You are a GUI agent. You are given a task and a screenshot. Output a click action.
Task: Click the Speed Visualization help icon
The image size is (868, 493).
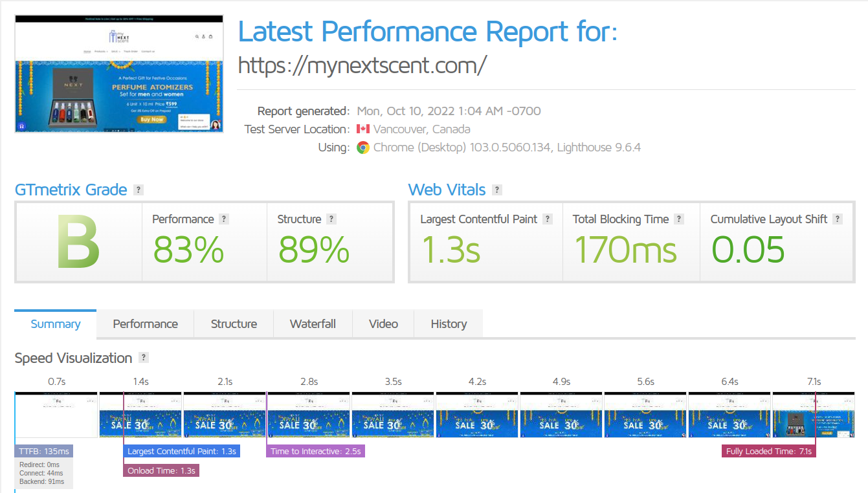click(x=143, y=358)
